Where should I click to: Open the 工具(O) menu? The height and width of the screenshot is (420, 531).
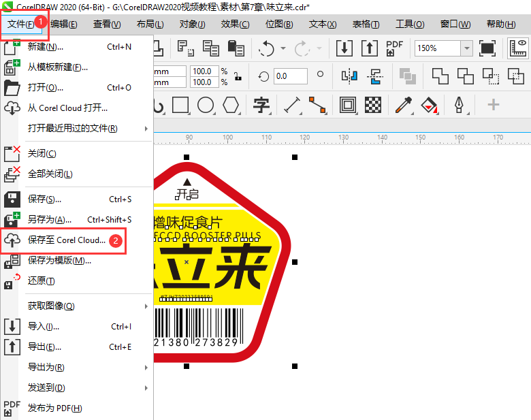coord(410,25)
